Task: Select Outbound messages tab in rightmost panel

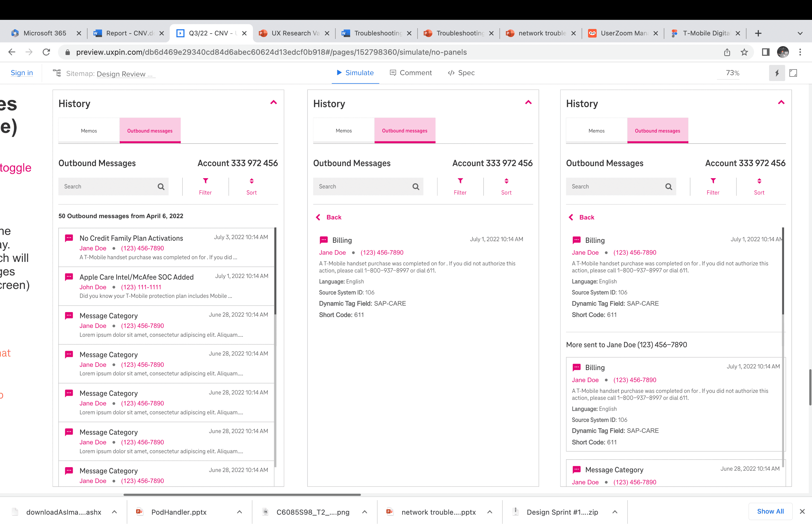Action: tap(657, 131)
